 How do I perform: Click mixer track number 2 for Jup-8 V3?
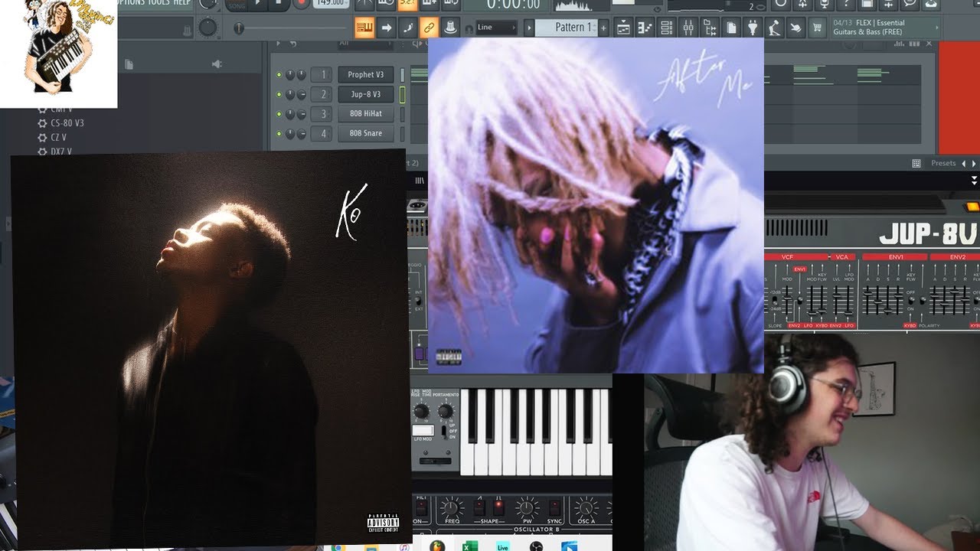coord(322,94)
